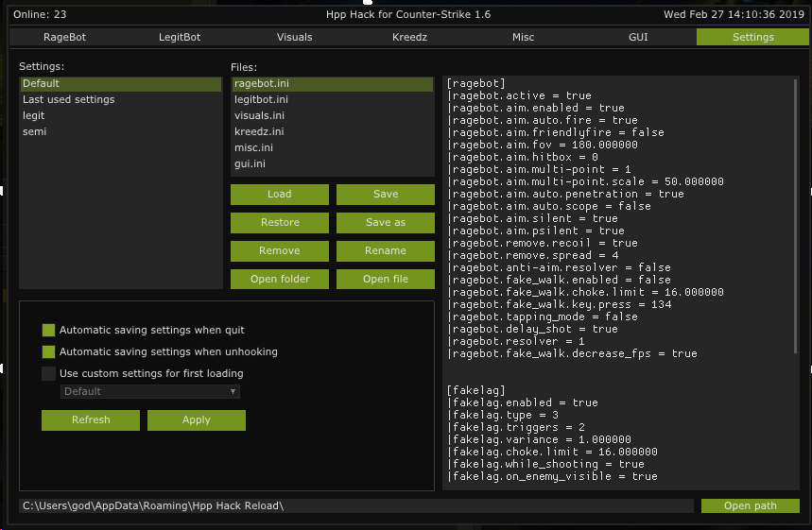Image resolution: width=812 pixels, height=530 pixels.
Task: Choose the semi settings profile
Action: click(x=35, y=132)
